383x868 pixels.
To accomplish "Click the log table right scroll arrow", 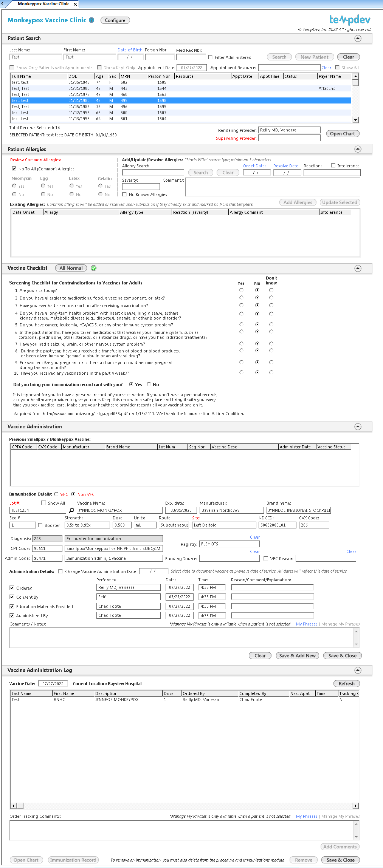I will coord(355,806).
